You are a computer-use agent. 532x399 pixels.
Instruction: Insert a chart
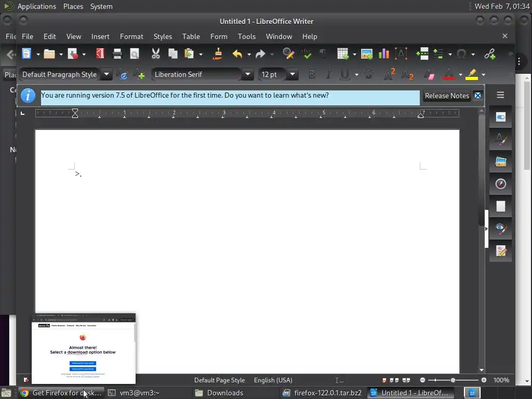[384, 54]
